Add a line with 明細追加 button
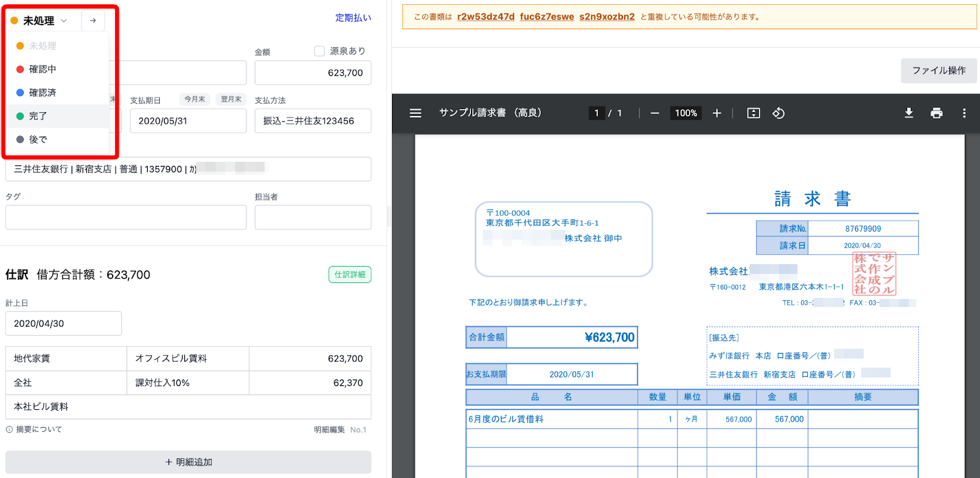This screenshot has height=478, width=980. 189,462
